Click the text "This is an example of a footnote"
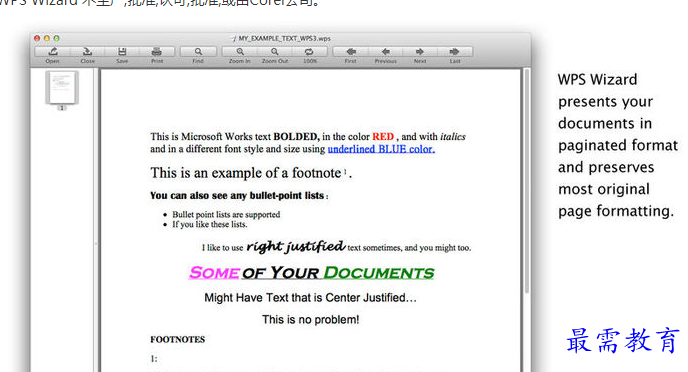The image size is (688, 372). click(246, 173)
